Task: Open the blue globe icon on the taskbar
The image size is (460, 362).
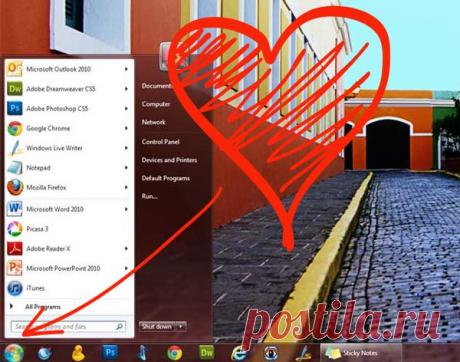Action: pos(45,353)
